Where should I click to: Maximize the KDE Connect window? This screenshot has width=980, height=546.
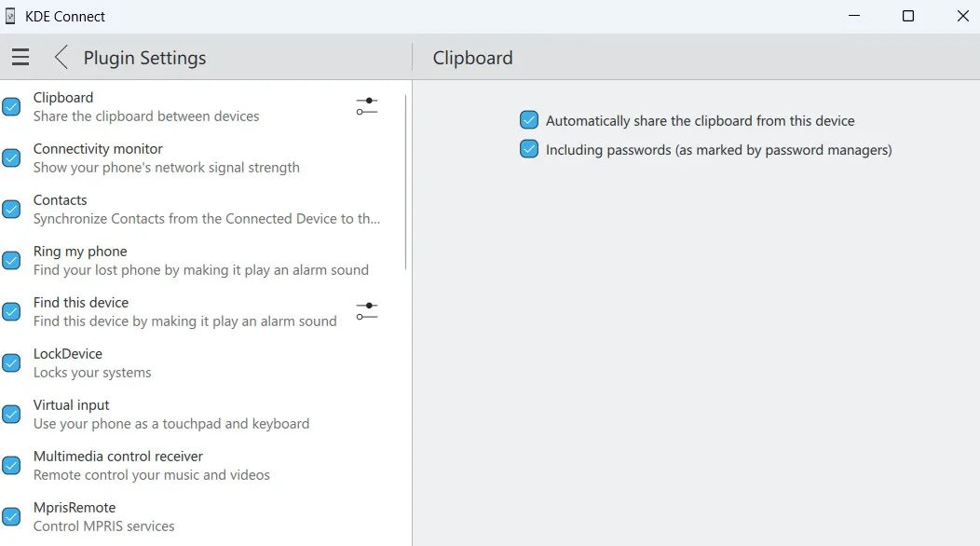pyautogui.click(x=907, y=16)
